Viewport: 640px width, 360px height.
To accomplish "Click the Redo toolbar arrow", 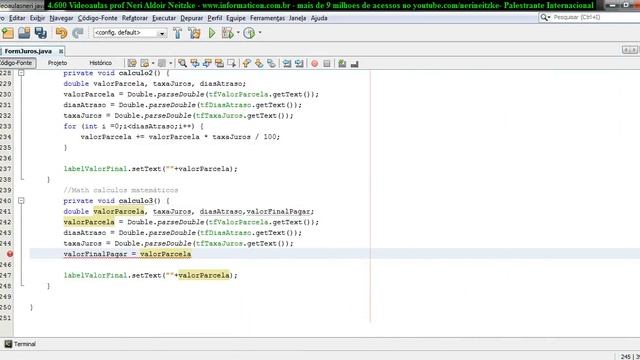I will coord(78,33).
